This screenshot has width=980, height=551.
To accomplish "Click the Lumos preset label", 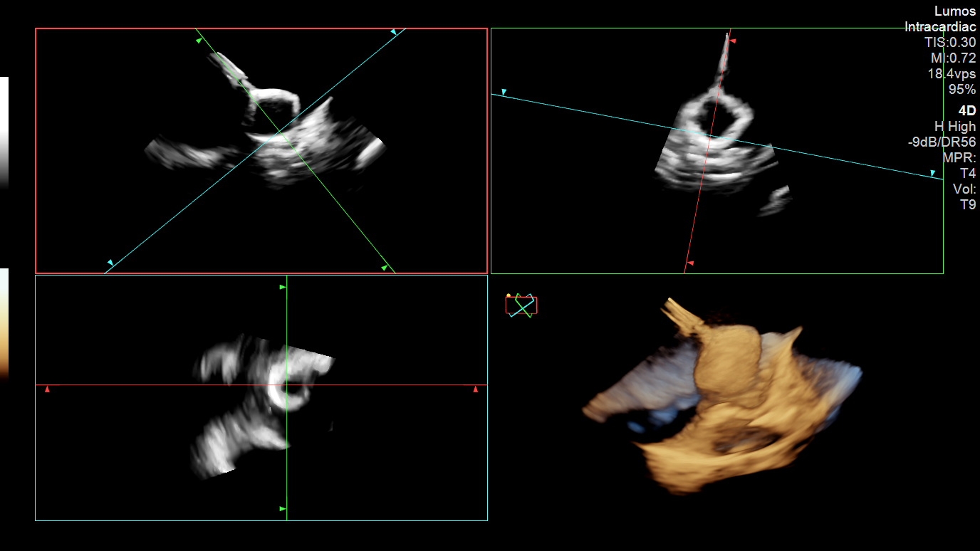I will point(955,11).
